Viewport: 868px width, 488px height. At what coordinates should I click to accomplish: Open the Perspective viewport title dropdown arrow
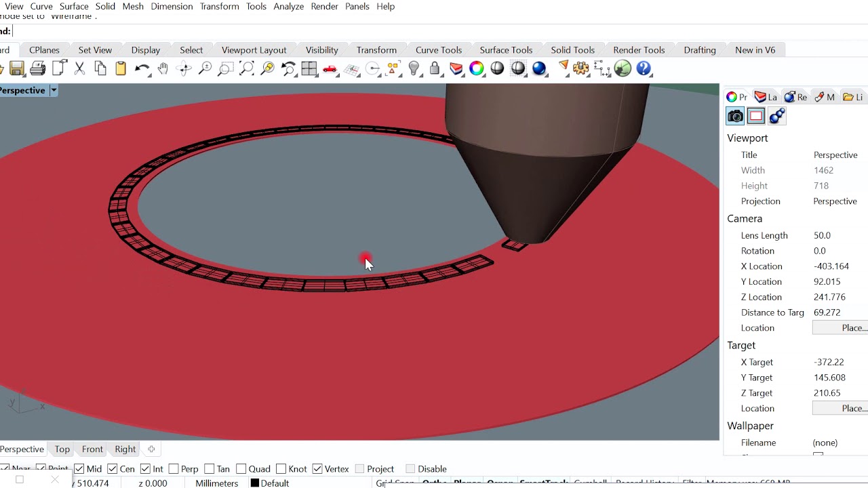(x=54, y=90)
